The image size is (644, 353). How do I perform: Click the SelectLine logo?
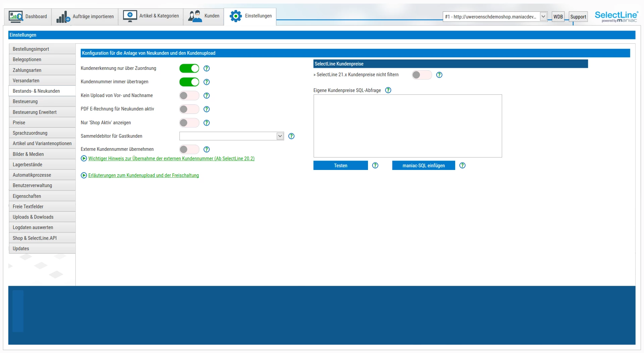coord(616,16)
